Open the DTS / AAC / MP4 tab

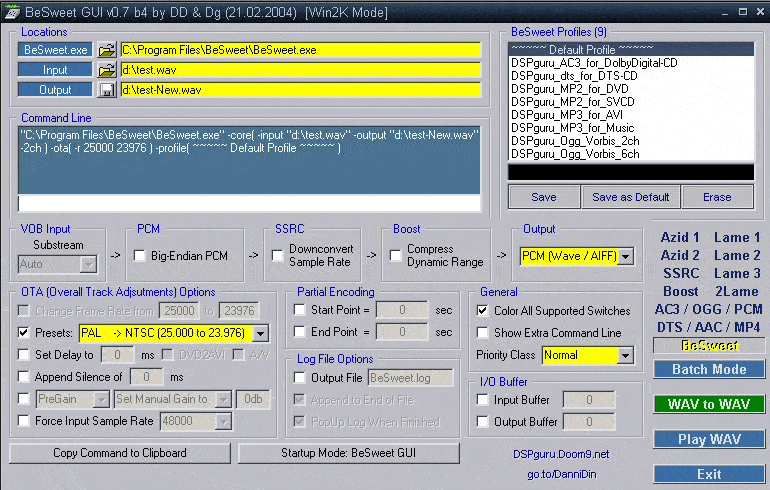709,327
